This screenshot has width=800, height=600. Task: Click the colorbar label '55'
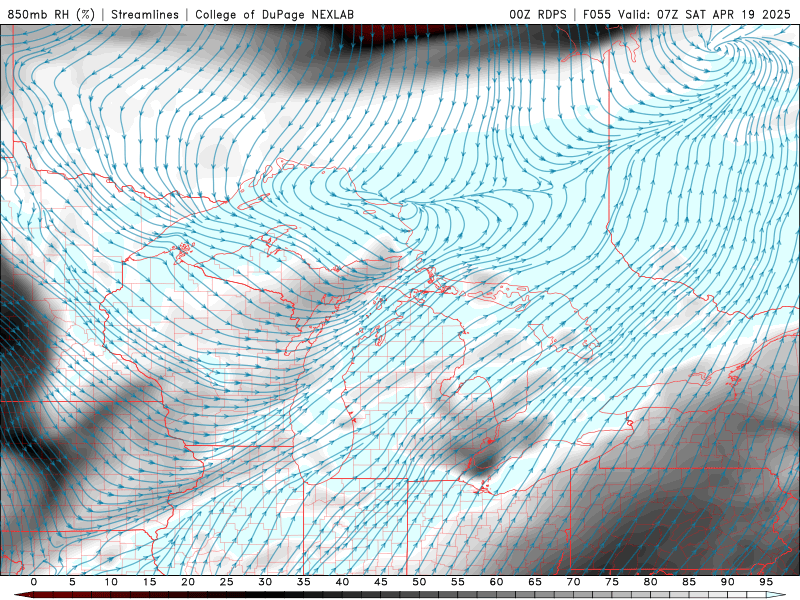click(x=458, y=582)
